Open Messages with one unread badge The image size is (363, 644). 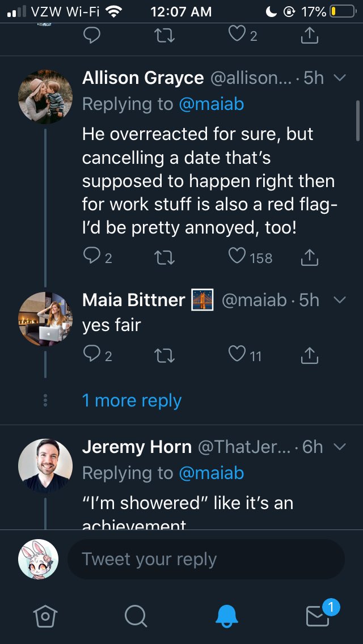(318, 616)
